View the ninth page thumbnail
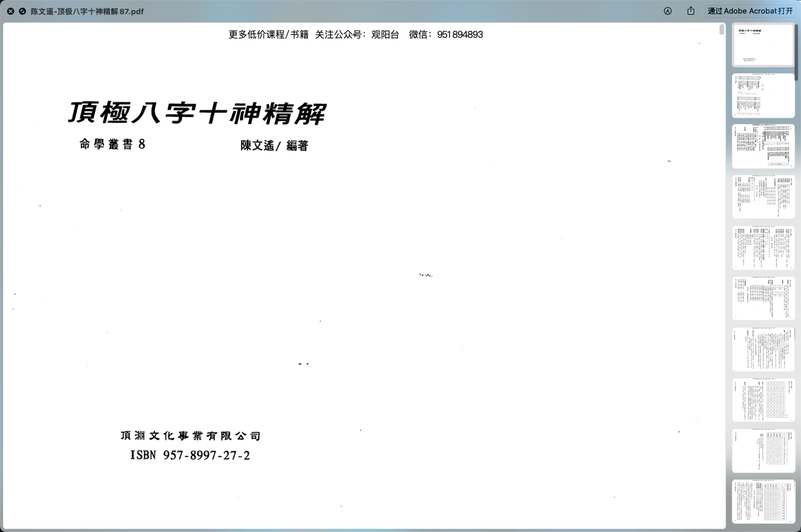 [x=763, y=451]
